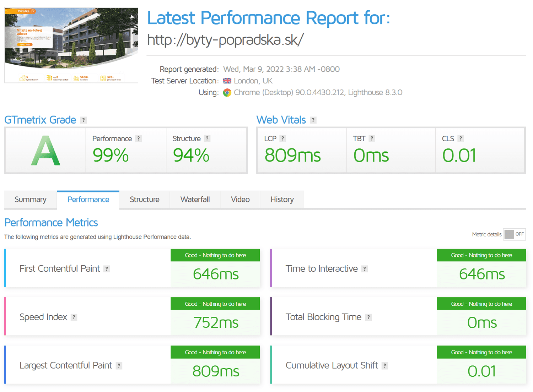Click the LCP help question mark
This screenshot has height=392, width=533.
click(x=282, y=138)
